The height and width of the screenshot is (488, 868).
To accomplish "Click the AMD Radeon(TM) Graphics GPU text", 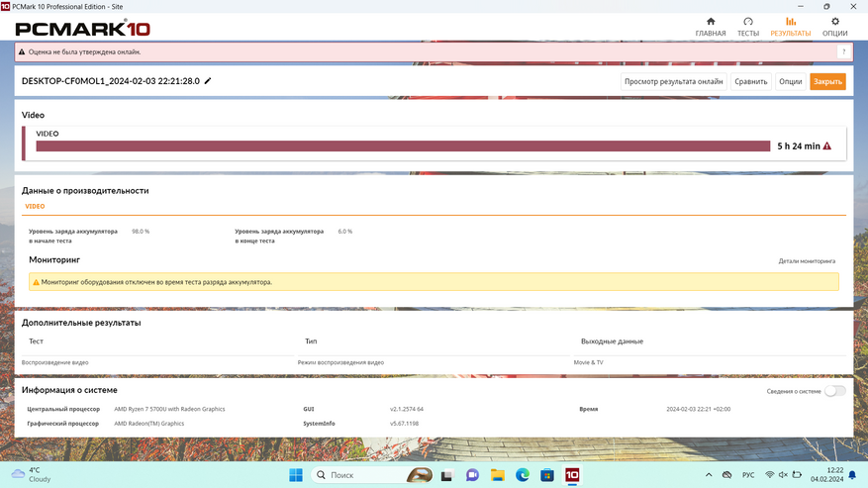I will click(x=148, y=424).
